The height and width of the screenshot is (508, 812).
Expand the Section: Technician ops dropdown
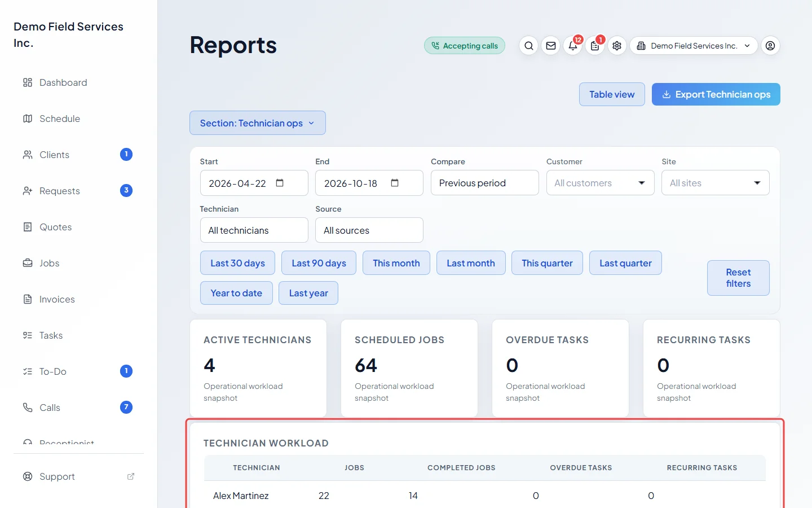pyautogui.click(x=258, y=123)
